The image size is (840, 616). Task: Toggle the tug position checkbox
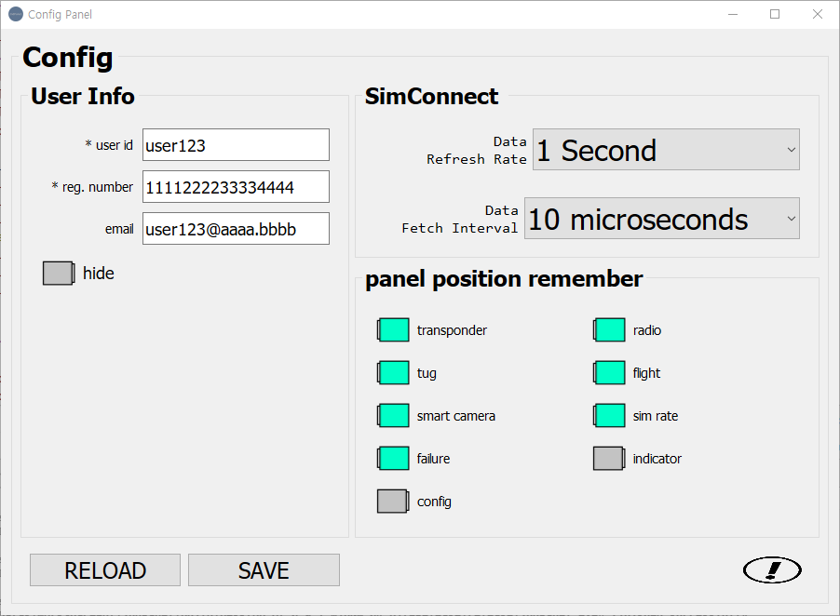(x=393, y=373)
